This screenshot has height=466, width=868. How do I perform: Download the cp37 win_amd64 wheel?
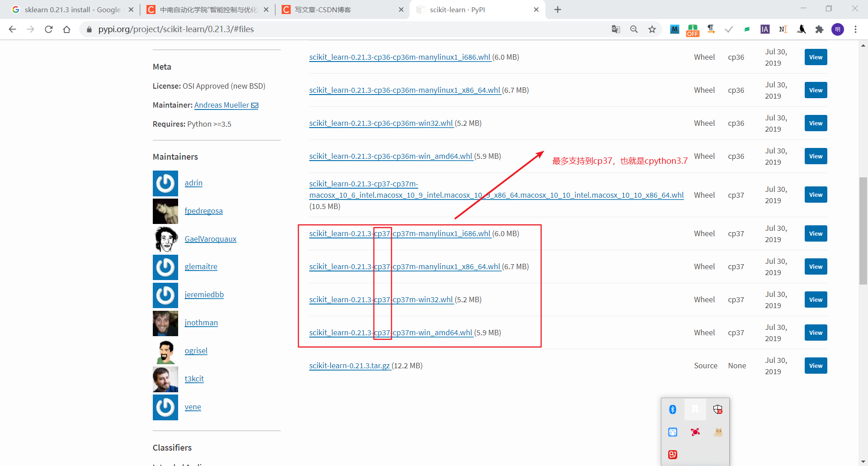click(x=391, y=333)
